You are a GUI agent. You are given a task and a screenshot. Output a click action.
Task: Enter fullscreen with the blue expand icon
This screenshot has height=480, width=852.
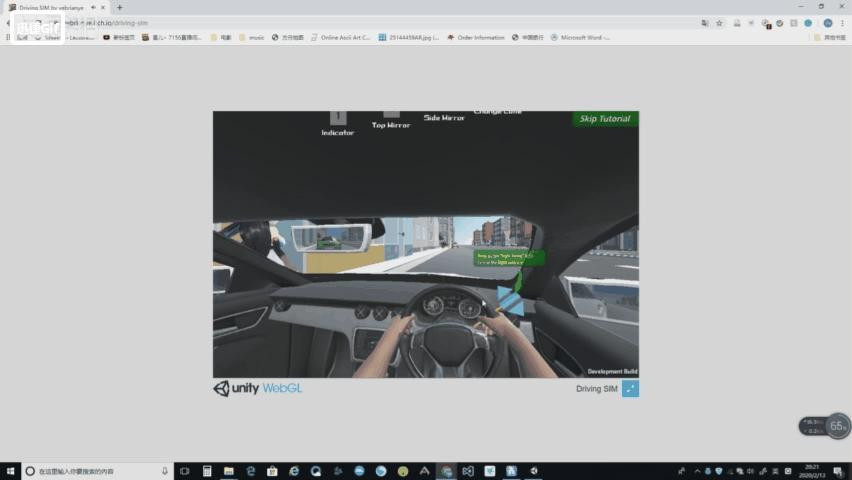630,389
